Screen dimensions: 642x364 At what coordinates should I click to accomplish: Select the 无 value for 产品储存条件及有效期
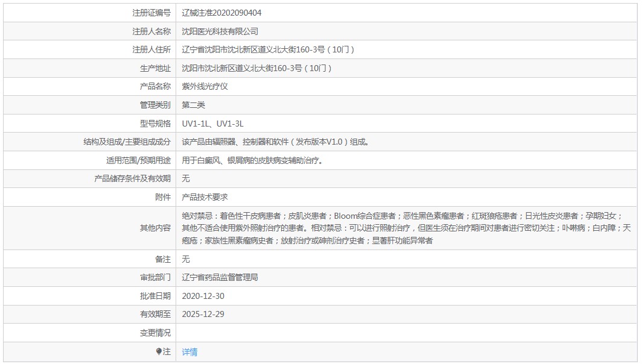point(186,178)
